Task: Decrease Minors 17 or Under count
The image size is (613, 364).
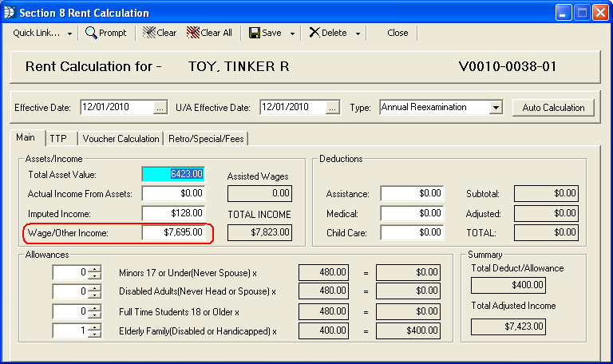Action: [x=95, y=275]
